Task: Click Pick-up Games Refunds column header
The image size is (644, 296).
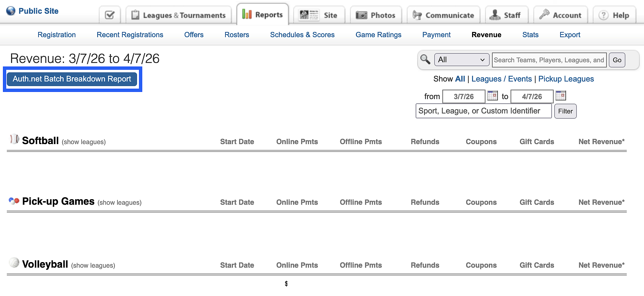Action: click(x=425, y=202)
